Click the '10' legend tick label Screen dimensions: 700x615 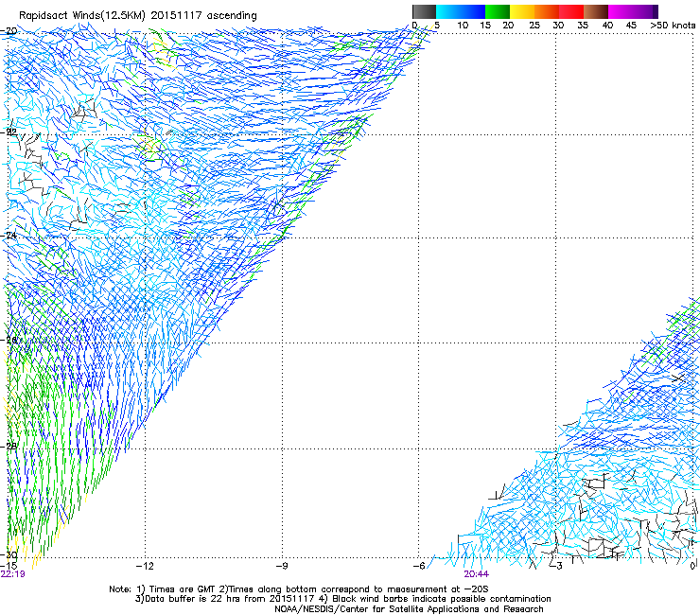pos(463,26)
